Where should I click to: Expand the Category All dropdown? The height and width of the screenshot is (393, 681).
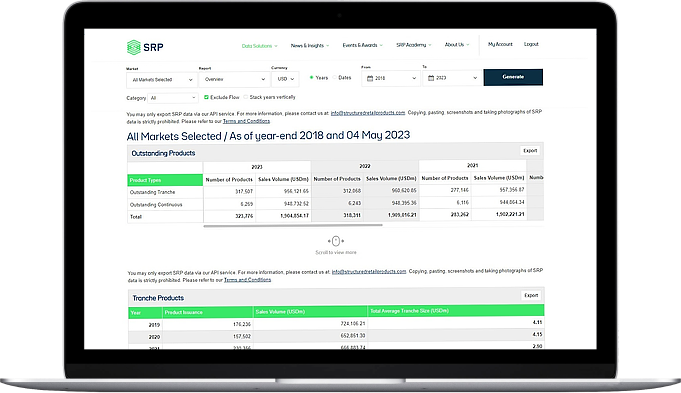pyautogui.click(x=172, y=98)
